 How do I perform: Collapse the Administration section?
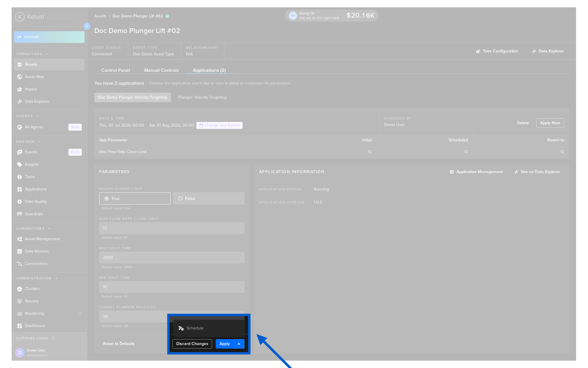37,278
